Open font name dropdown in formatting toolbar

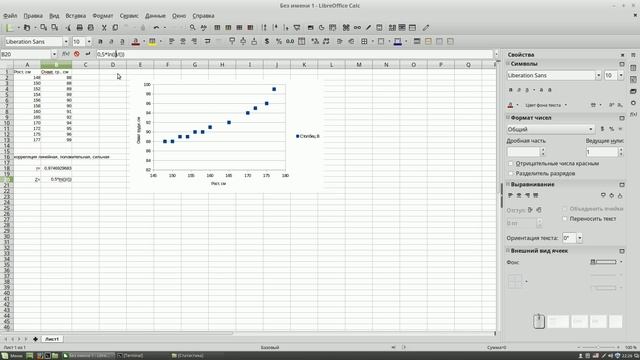coord(66,42)
